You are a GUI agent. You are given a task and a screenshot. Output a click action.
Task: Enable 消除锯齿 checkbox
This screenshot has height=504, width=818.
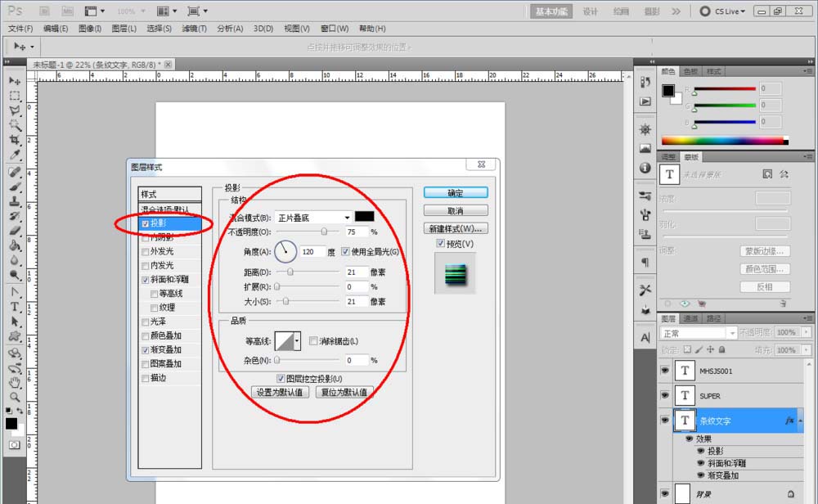(313, 340)
